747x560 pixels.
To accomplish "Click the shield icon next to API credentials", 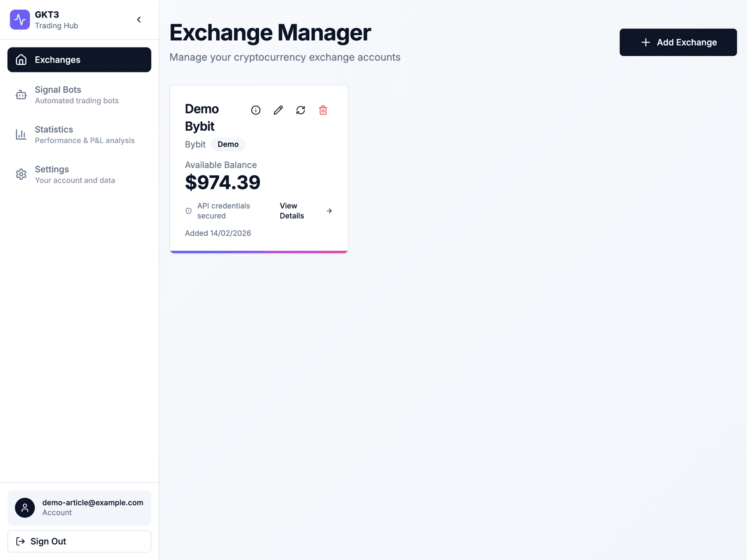I will click(x=188, y=211).
